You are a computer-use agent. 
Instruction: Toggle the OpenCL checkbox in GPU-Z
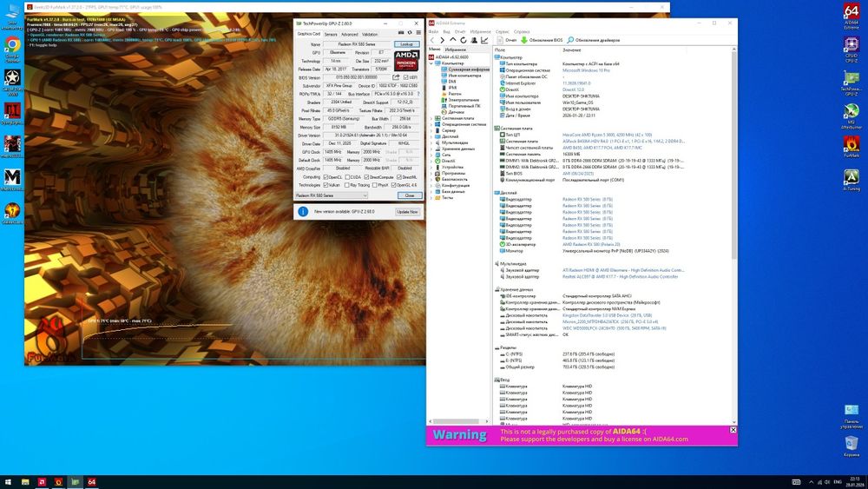point(326,177)
